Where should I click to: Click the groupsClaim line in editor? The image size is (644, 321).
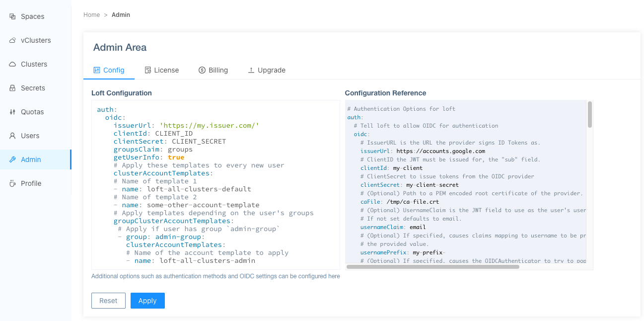tap(153, 150)
